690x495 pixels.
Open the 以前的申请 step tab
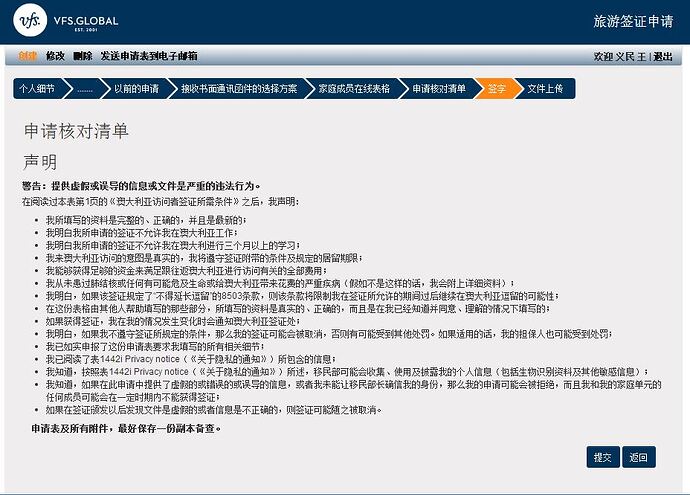[x=135, y=89]
